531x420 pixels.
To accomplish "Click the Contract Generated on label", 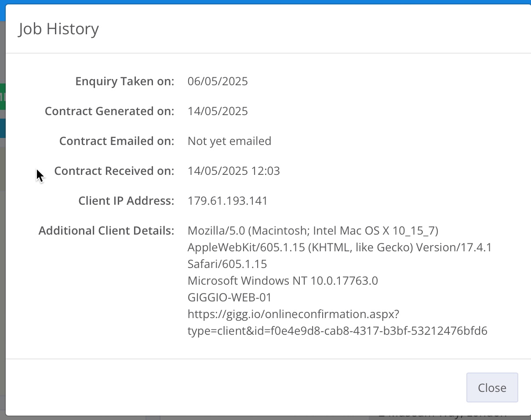I will point(109,111).
